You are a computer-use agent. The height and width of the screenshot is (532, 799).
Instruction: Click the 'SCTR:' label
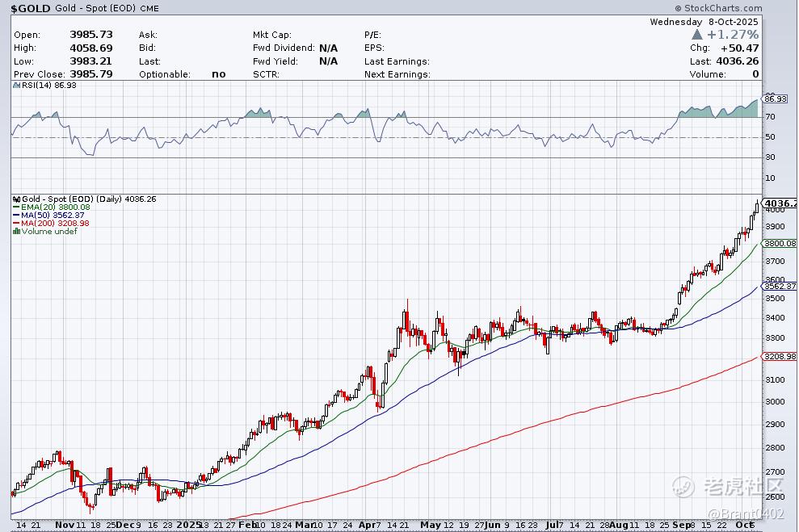[x=266, y=74]
